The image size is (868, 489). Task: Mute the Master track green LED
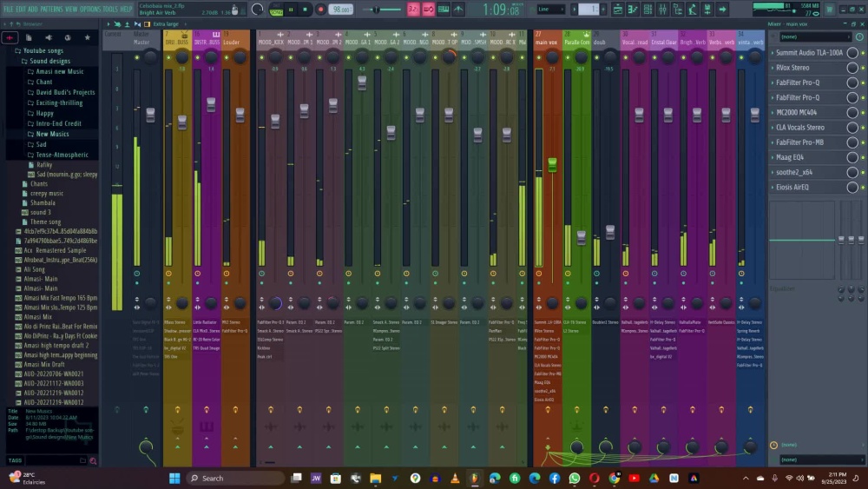pos(137,57)
